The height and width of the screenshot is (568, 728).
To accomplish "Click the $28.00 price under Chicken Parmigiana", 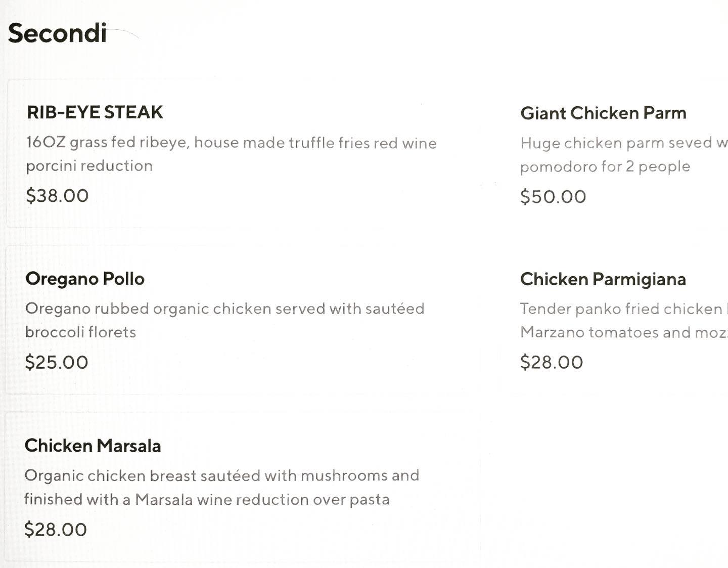I will (552, 362).
